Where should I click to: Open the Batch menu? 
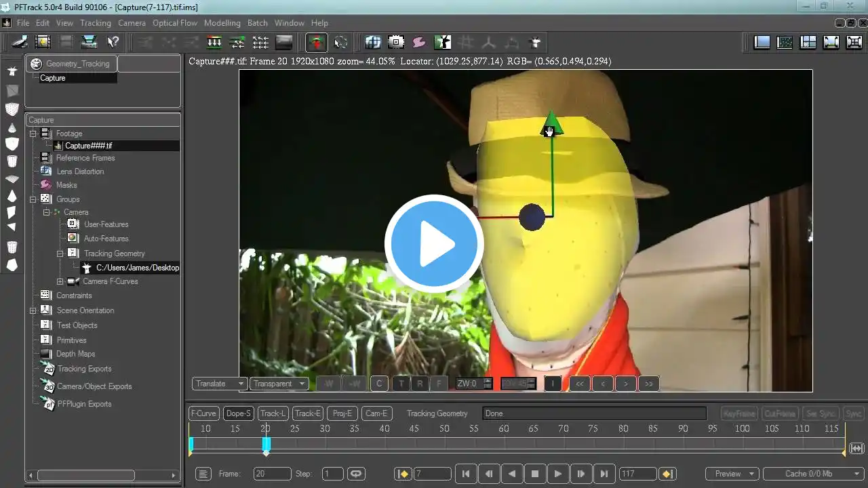pyautogui.click(x=258, y=23)
